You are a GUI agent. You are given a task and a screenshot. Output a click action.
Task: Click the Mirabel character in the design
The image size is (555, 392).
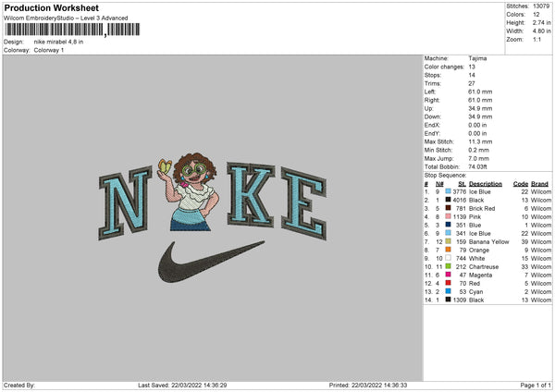[193, 193]
